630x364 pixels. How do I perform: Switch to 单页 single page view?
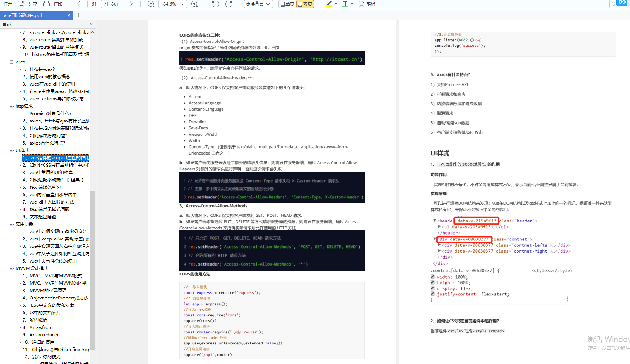287,4
